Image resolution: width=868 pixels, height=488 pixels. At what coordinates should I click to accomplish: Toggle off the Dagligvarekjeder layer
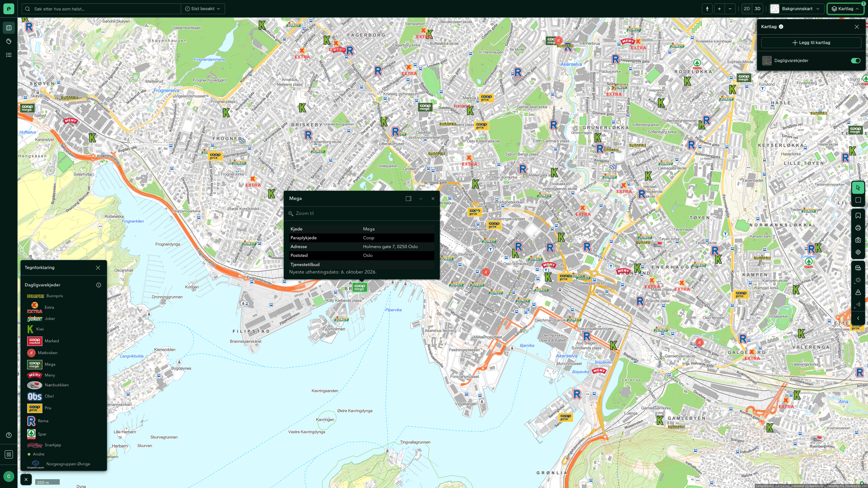tap(855, 61)
